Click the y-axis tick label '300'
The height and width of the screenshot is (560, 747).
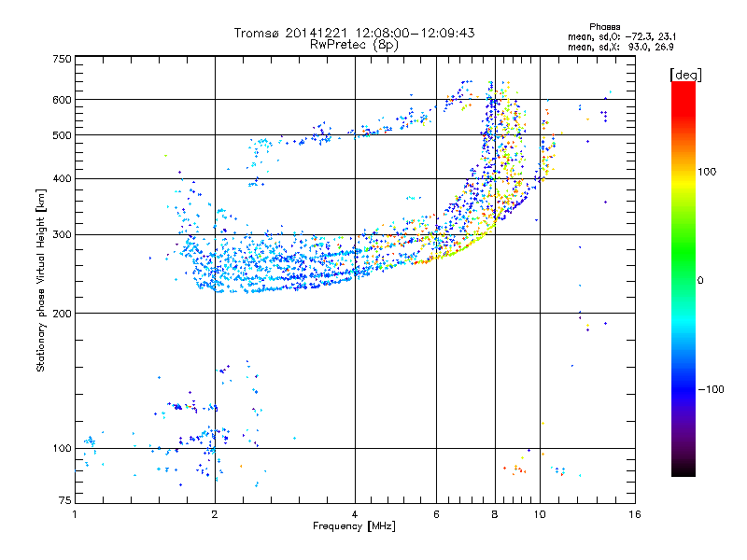[62, 235]
